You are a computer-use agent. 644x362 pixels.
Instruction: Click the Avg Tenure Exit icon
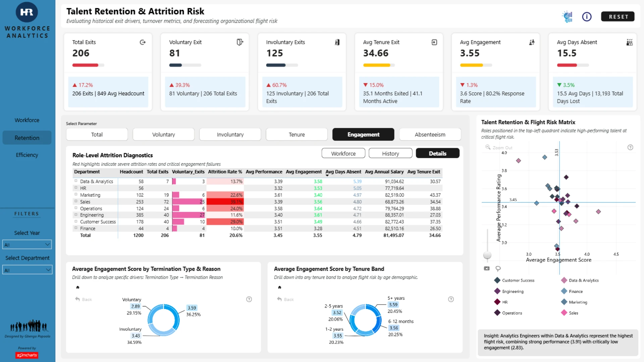(x=434, y=42)
